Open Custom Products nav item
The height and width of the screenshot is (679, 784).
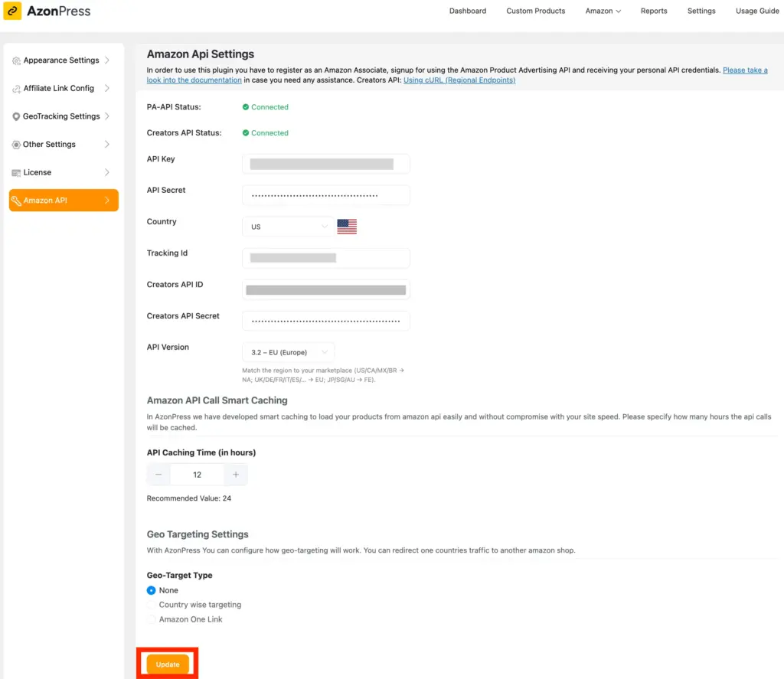[x=535, y=11]
